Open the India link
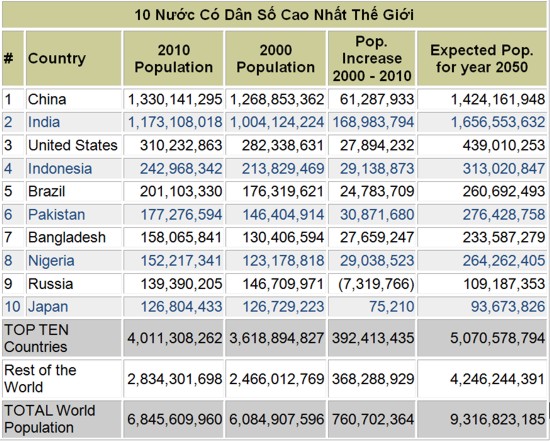 [44, 122]
